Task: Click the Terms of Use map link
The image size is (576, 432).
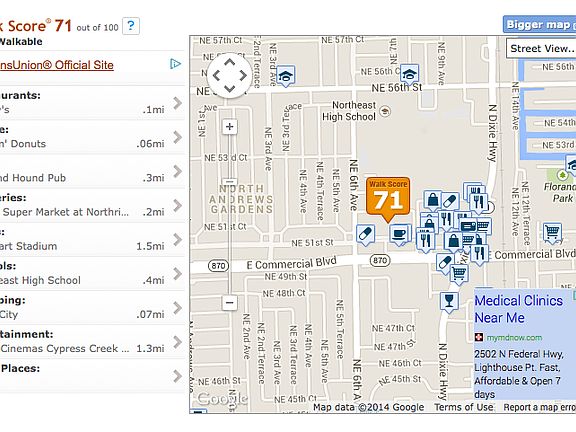Action: click(464, 407)
